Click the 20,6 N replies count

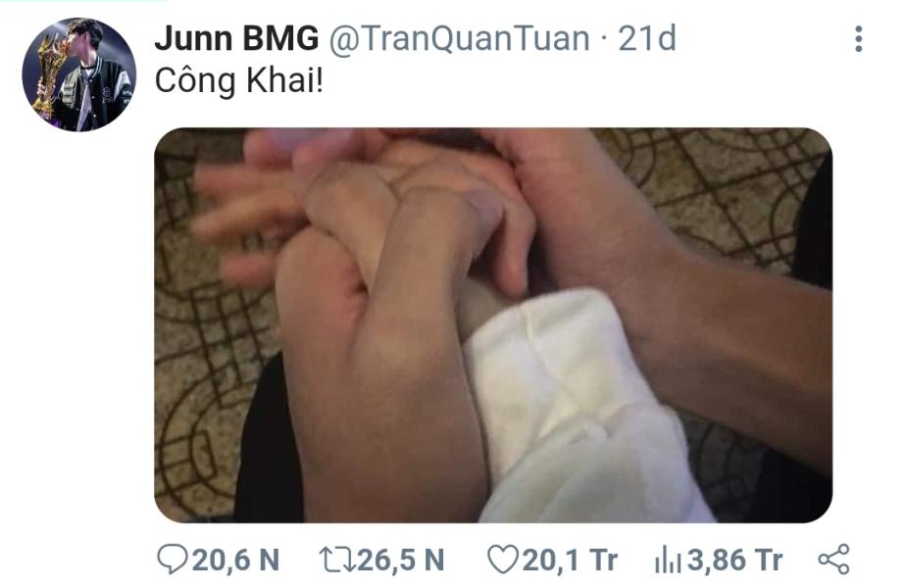point(235,561)
